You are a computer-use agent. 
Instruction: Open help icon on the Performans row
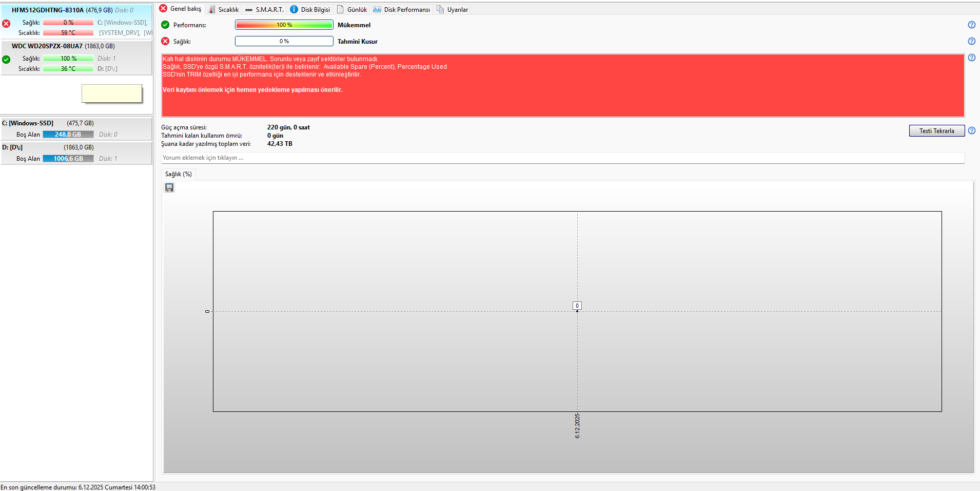tap(971, 25)
